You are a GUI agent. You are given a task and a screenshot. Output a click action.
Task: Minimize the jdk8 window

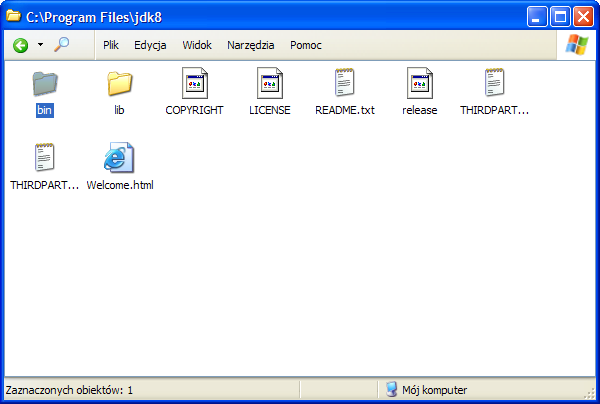(x=536, y=17)
